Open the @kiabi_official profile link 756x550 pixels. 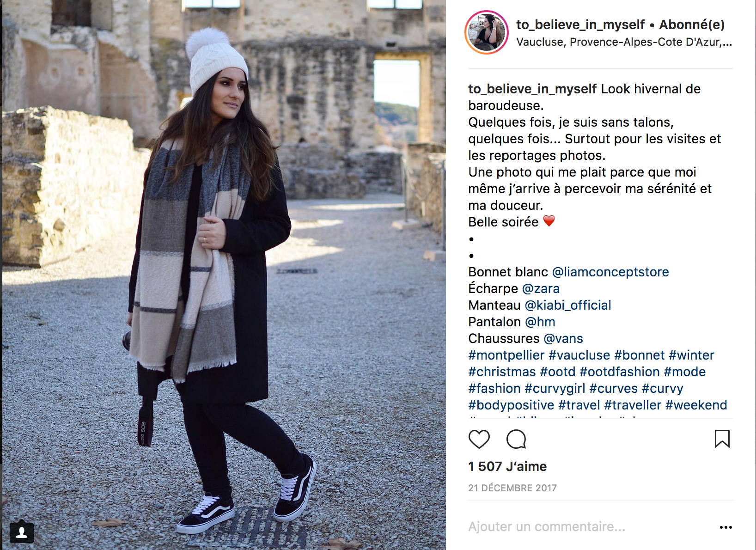568,305
